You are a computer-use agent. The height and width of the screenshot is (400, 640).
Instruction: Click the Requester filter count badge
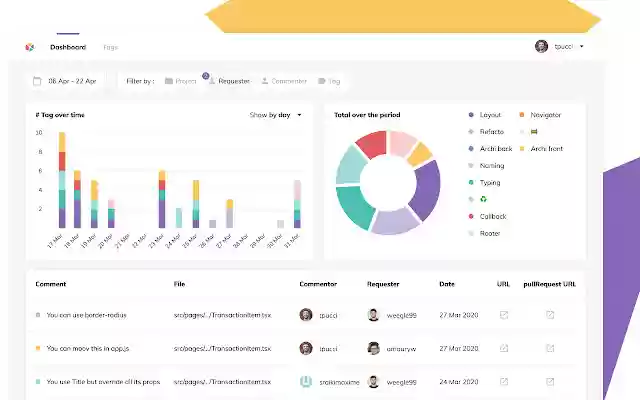(206, 76)
